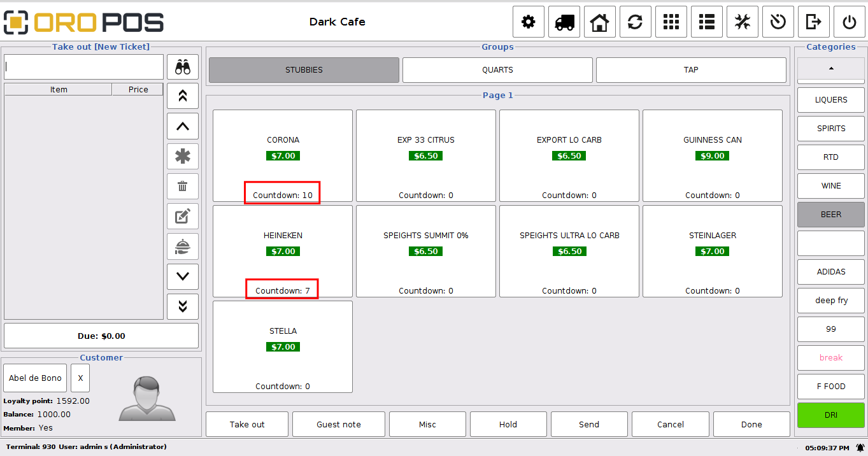Open the F FOOD category
Viewport: 868px width, 456px height.
[x=831, y=387]
